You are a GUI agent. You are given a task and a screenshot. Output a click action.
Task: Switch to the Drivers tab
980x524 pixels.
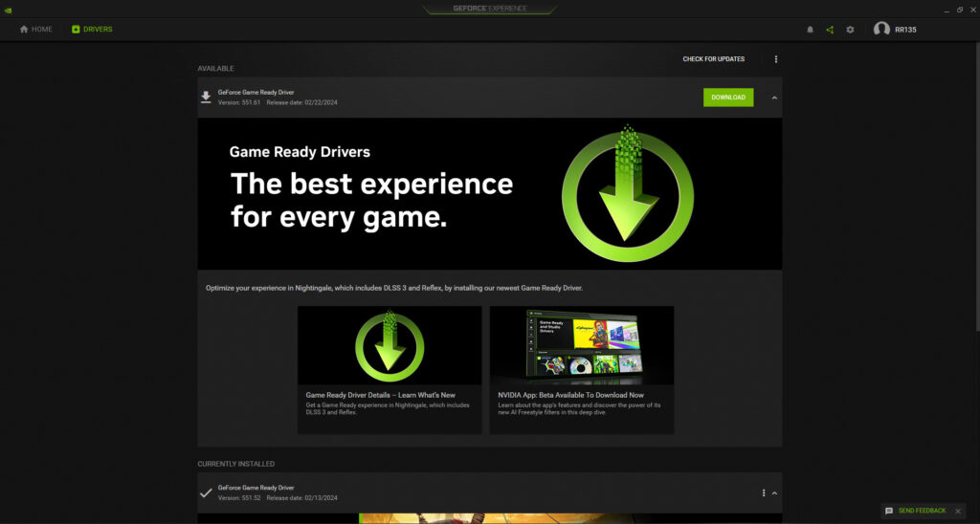pyautogui.click(x=92, y=30)
